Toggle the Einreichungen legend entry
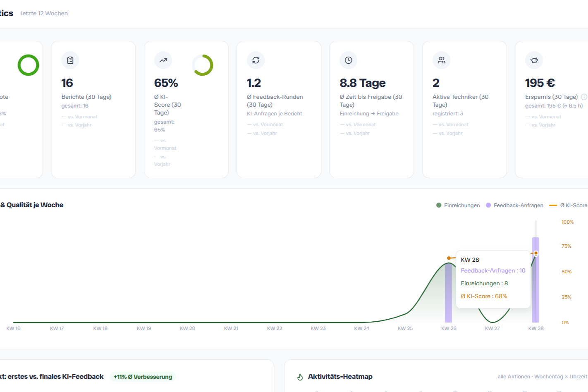This screenshot has width=588, height=392. pyautogui.click(x=458, y=206)
